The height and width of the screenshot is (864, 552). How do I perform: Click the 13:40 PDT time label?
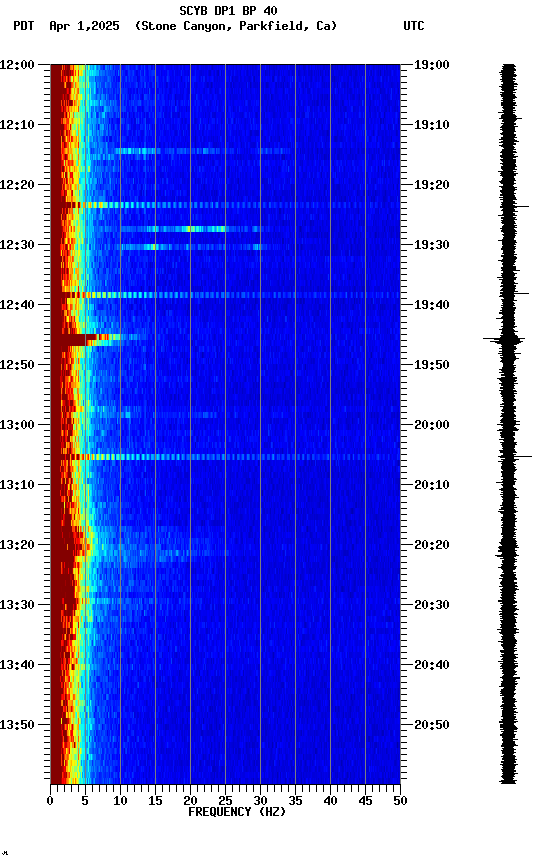[17, 665]
